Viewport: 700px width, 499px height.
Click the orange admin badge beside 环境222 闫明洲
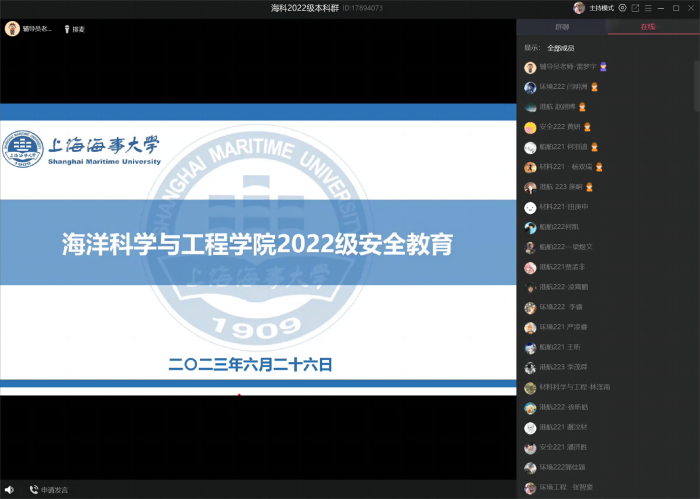point(594,87)
